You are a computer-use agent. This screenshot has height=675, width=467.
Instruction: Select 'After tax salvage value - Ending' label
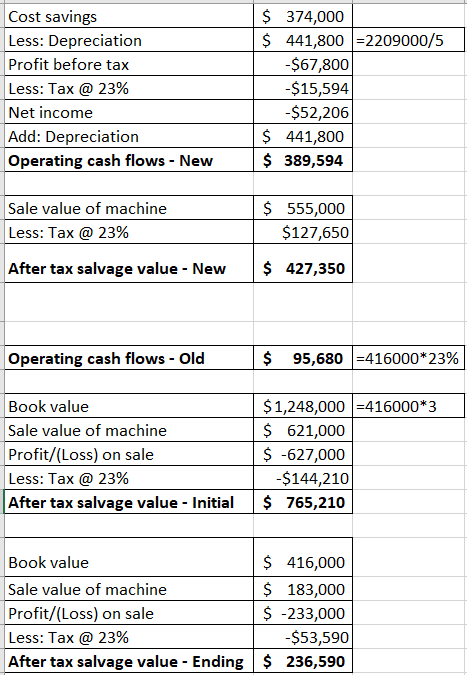pyautogui.click(x=129, y=661)
